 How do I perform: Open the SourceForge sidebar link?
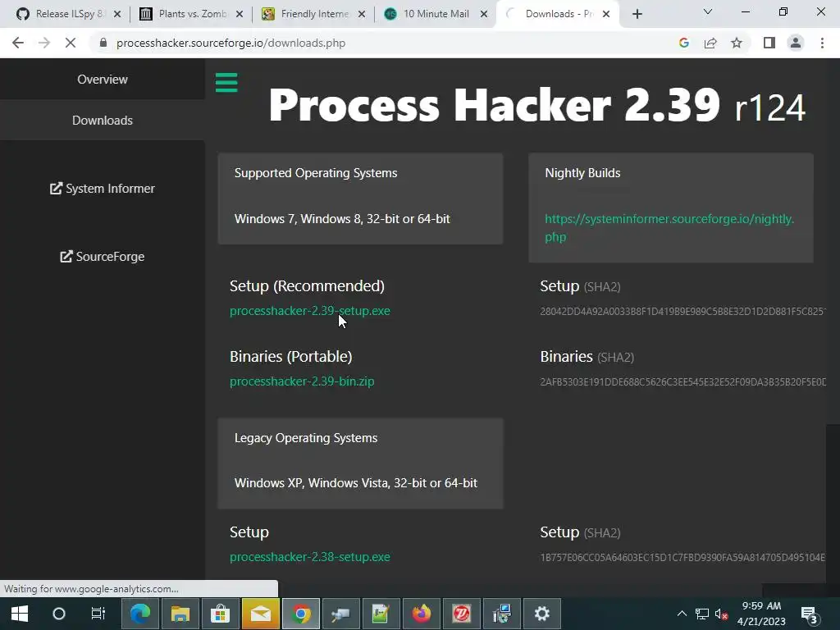[x=103, y=257]
